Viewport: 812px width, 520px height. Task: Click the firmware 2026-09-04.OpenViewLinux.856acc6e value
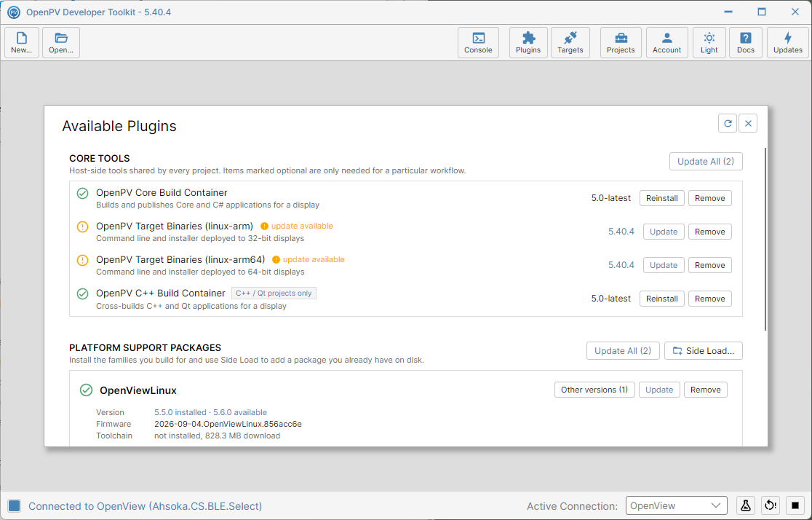228,424
